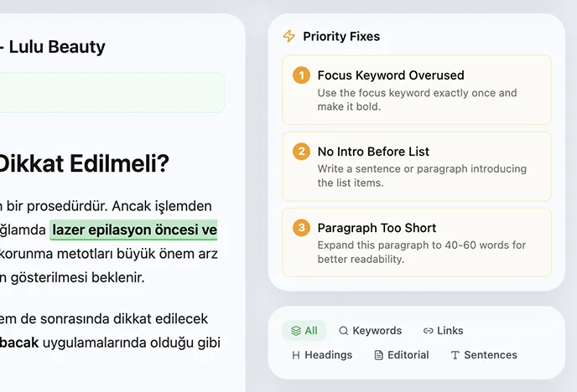
Task: Click the Priority Fixes lightning bolt icon
Action: tap(289, 36)
